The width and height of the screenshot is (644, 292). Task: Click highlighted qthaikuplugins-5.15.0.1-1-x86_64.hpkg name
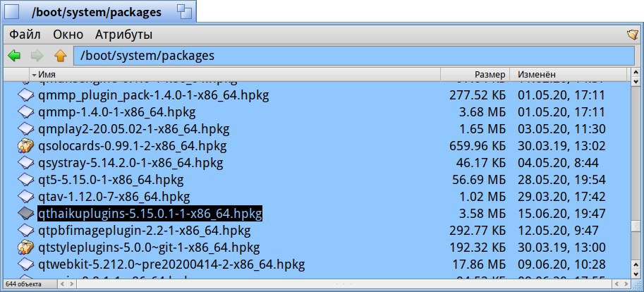point(150,214)
